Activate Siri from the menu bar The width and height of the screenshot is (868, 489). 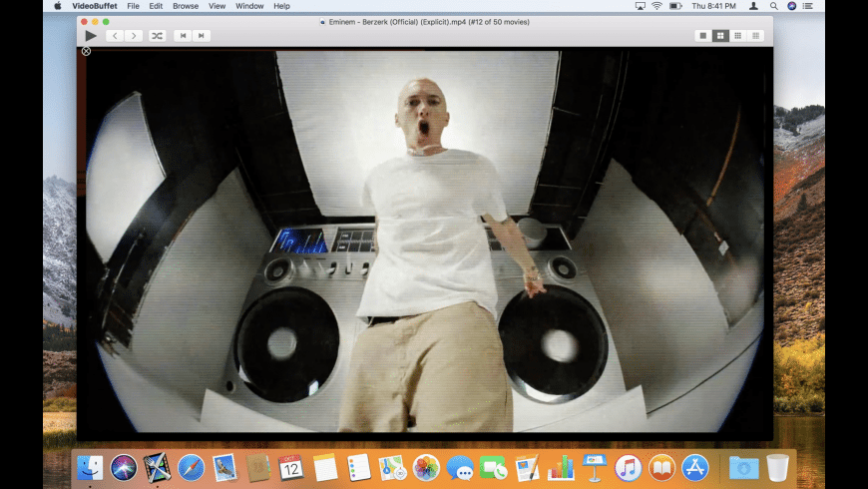coord(791,6)
